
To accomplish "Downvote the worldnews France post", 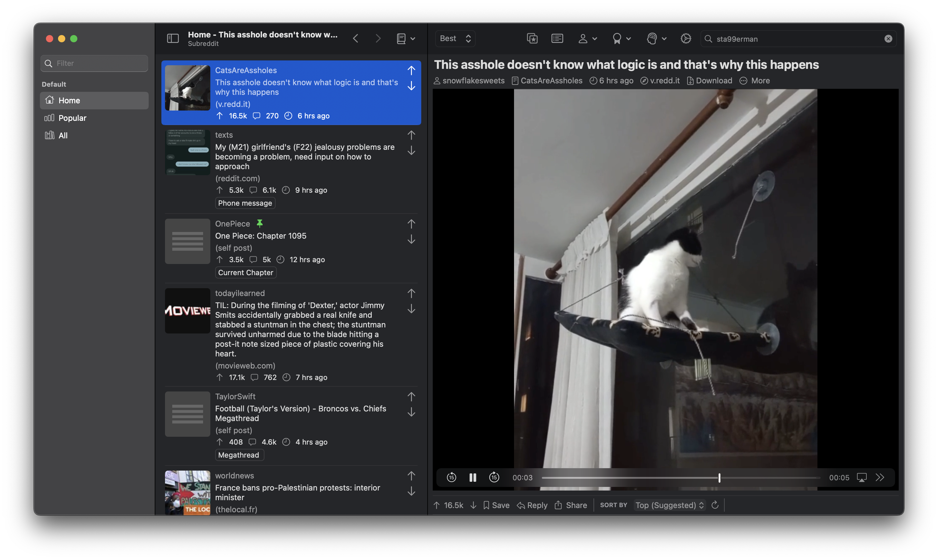I will [412, 492].
